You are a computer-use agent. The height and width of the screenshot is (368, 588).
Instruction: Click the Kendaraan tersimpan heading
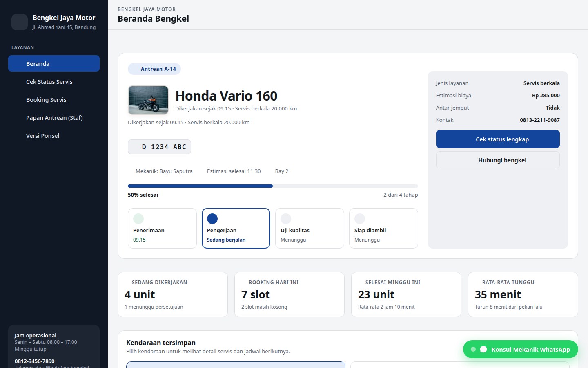coord(161,343)
